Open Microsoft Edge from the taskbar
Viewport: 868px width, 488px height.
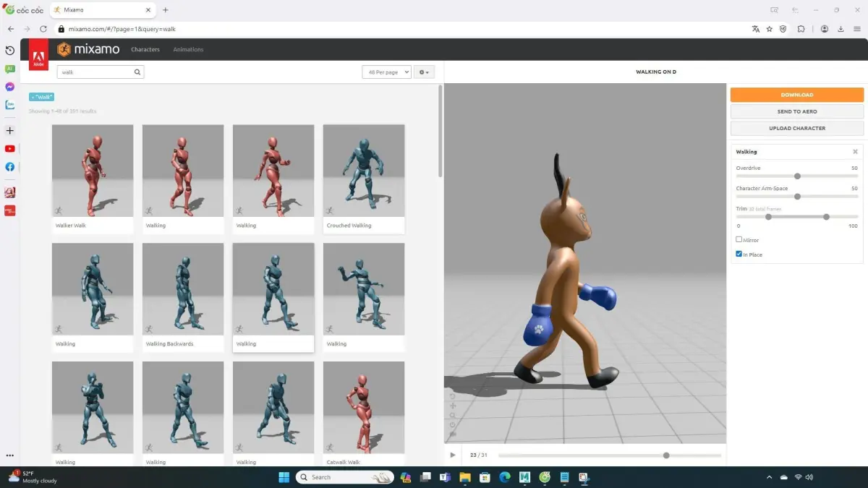tap(505, 477)
